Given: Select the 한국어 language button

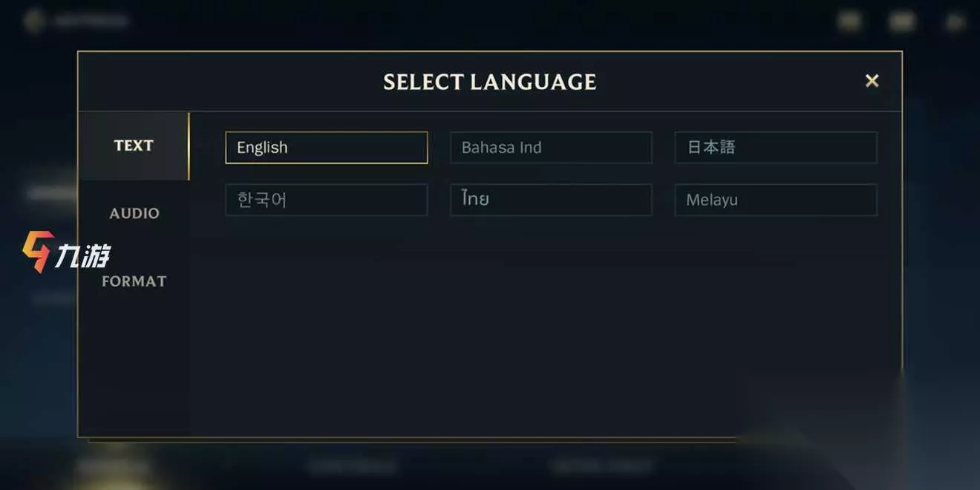Looking at the screenshot, I should 326,200.
